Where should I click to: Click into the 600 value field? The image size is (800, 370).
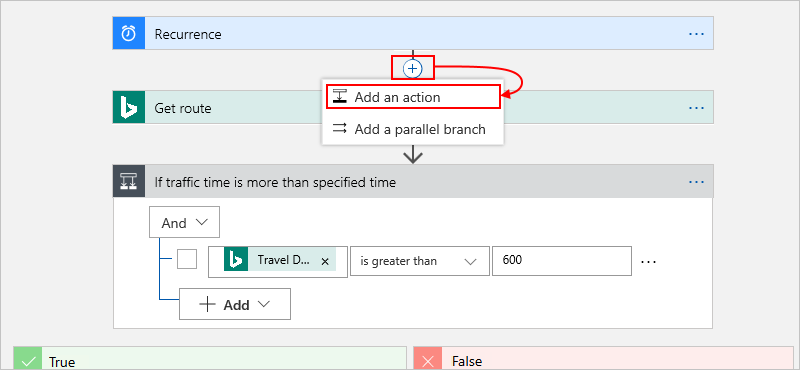[562, 261]
